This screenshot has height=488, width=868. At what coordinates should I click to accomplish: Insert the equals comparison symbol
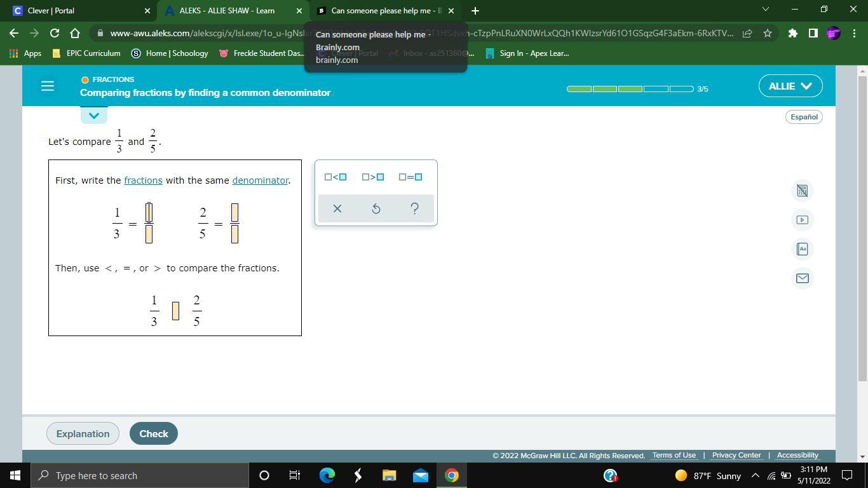pyautogui.click(x=410, y=177)
